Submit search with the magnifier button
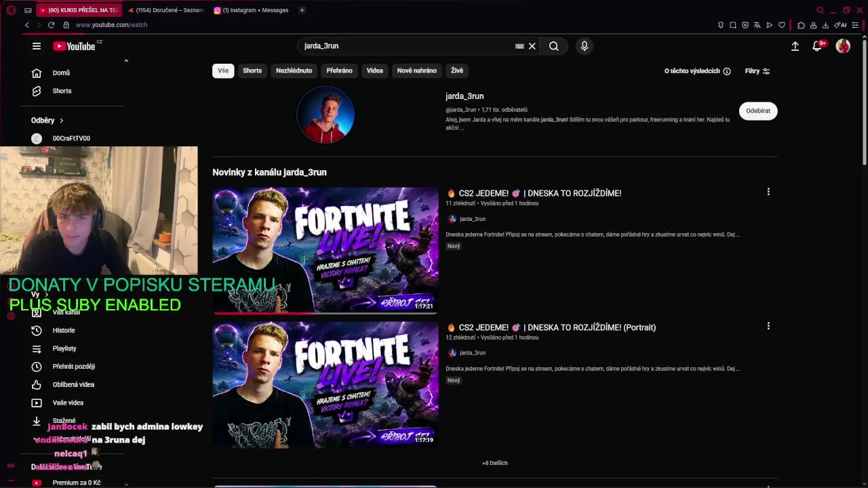868x488 pixels. (x=554, y=46)
